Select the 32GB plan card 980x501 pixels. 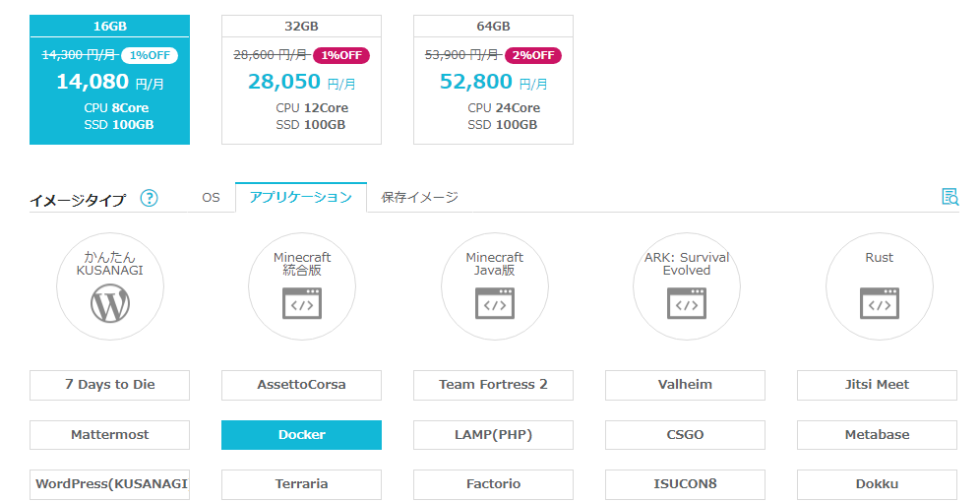click(301, 80)
